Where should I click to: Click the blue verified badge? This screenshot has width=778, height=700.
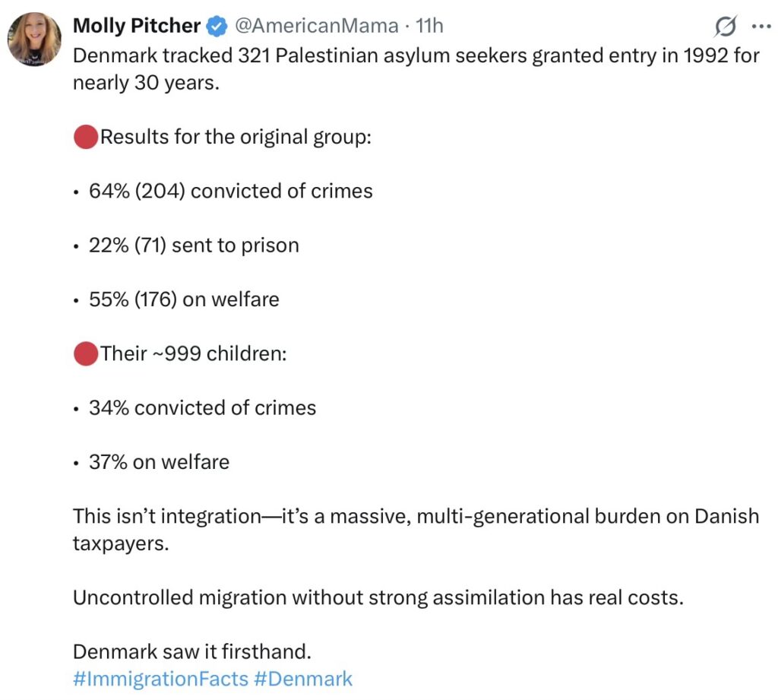click(x=218, y=27)
